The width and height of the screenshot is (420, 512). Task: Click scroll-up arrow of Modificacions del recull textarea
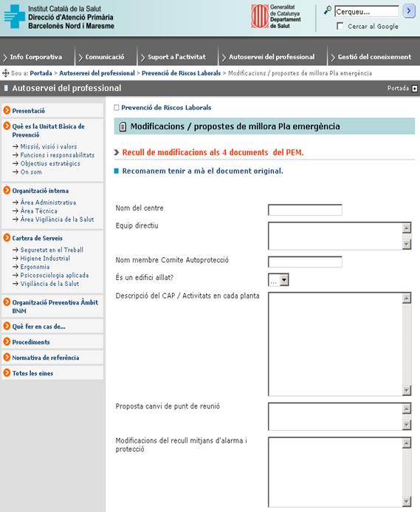tap(406, 443)
